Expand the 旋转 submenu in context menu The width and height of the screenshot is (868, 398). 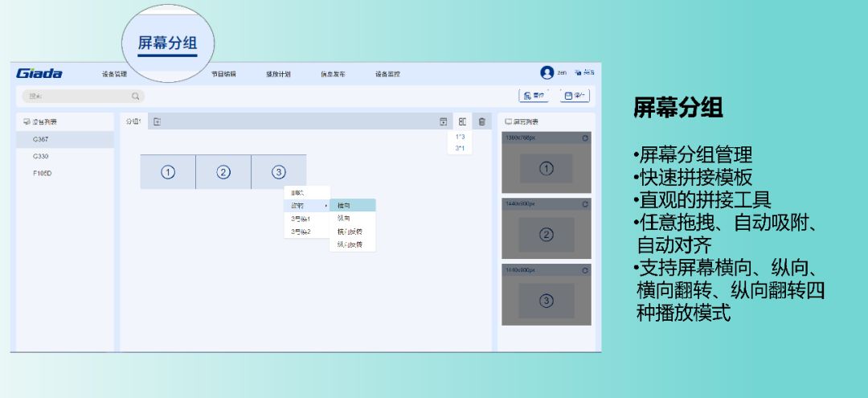coord(307,206)
